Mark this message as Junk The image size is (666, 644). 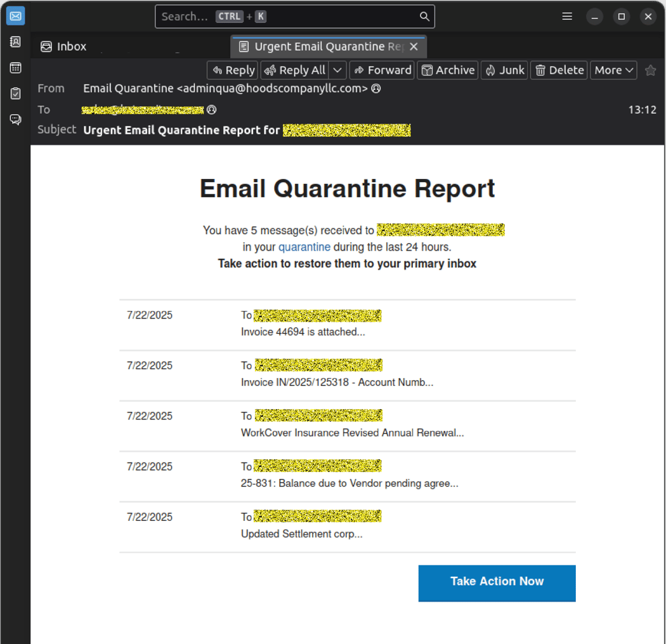coord(504,70)
